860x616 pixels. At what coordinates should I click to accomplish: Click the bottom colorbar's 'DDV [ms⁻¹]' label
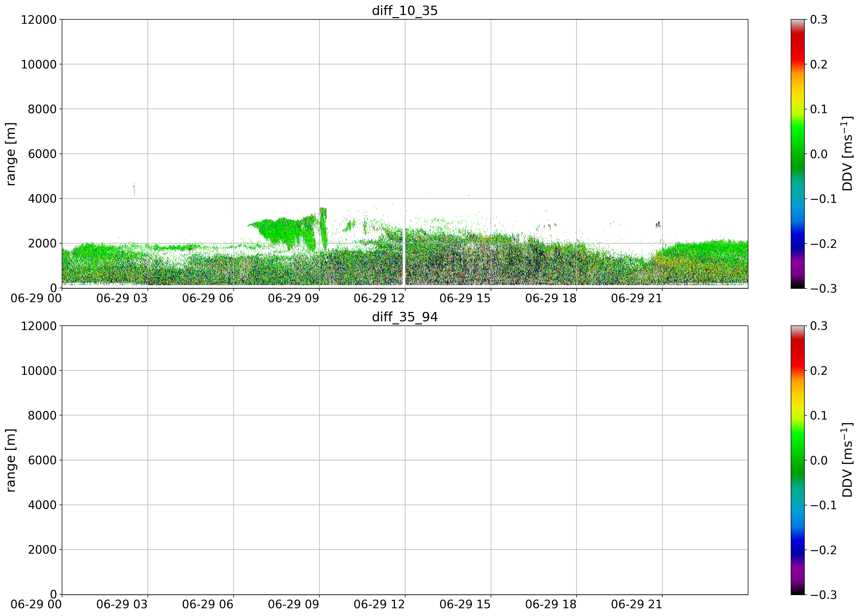point(847,460)
